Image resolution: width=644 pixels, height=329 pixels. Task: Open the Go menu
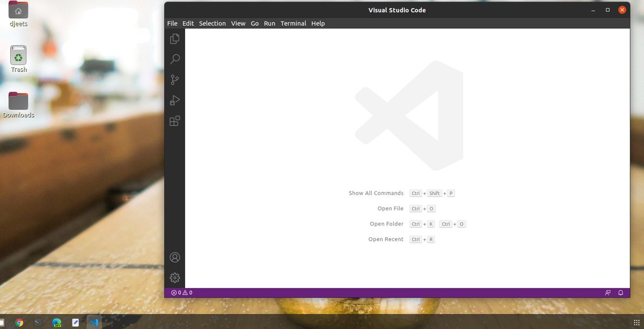255,24
